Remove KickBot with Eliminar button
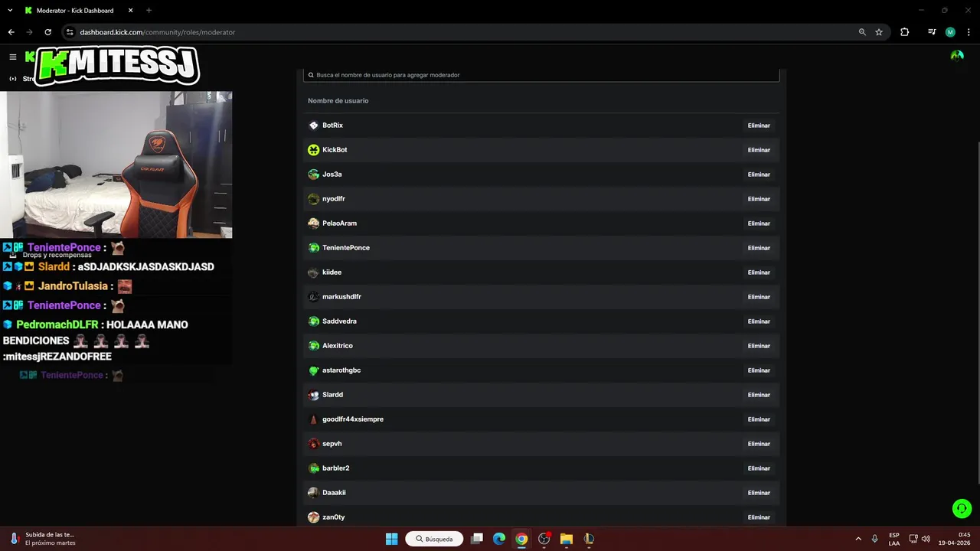980x551 pixels. pyautogui.click(x=759, y=150)
